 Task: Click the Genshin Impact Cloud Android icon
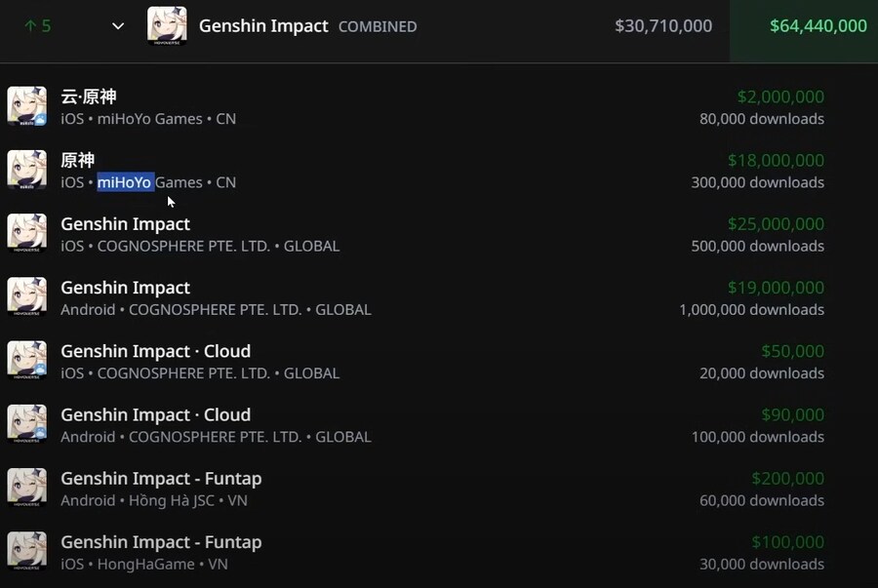point(26,423)
